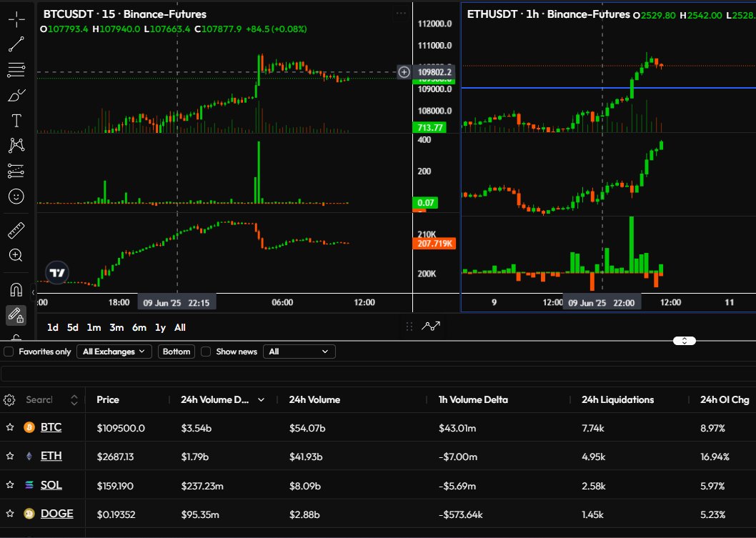This screenshot has height=538, width=756.
Task: Focus the symbol Search field
Action: point(39,399)
